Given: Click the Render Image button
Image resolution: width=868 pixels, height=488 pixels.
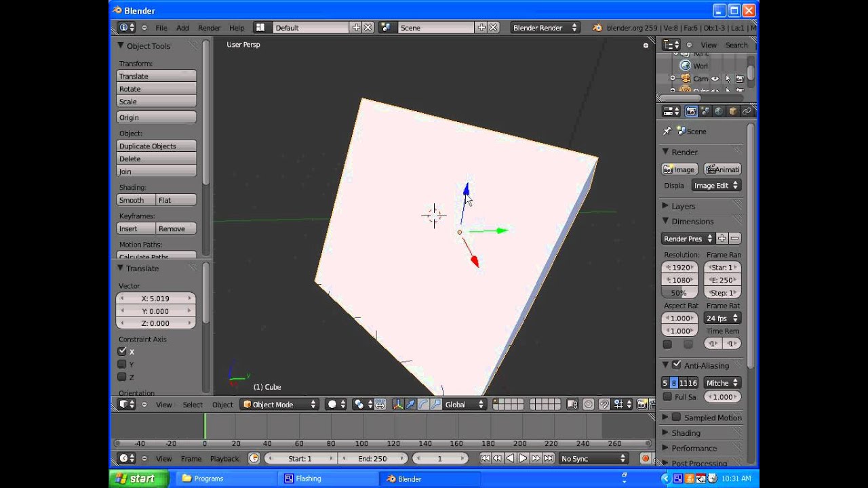Looking at the screenshot, I should pyautogui.click(x=679, y=169).
